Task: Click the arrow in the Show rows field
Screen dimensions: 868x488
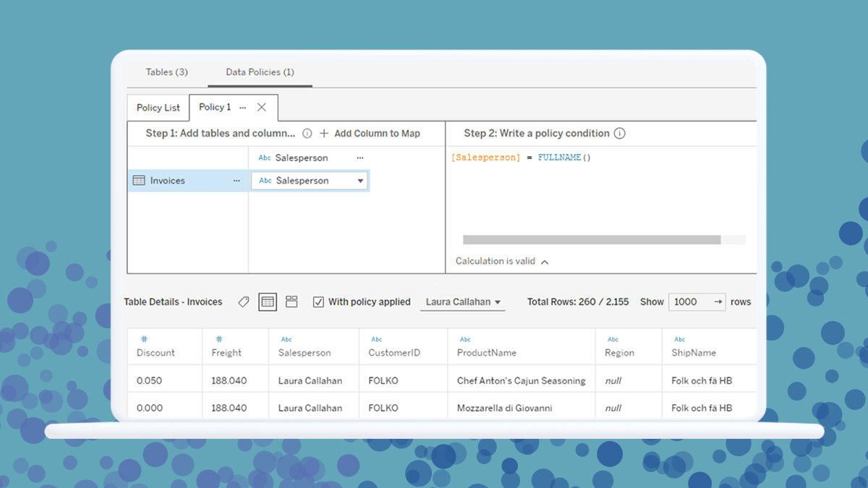Action: [x=718, y=302]
